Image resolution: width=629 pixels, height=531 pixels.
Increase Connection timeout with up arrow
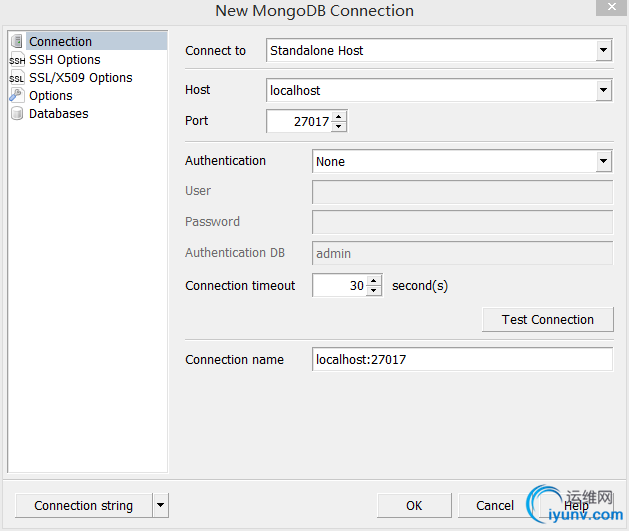click(374, 280)
